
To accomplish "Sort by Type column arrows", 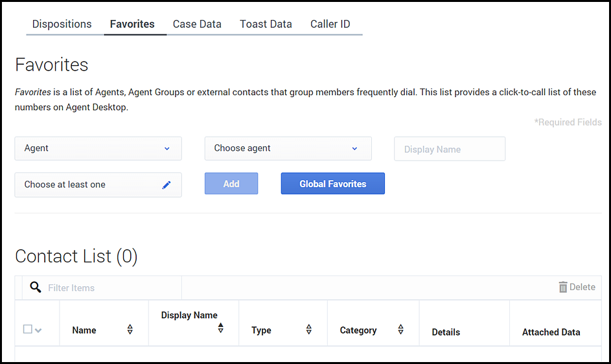I will pyautogui.click(x=309, y=330).
